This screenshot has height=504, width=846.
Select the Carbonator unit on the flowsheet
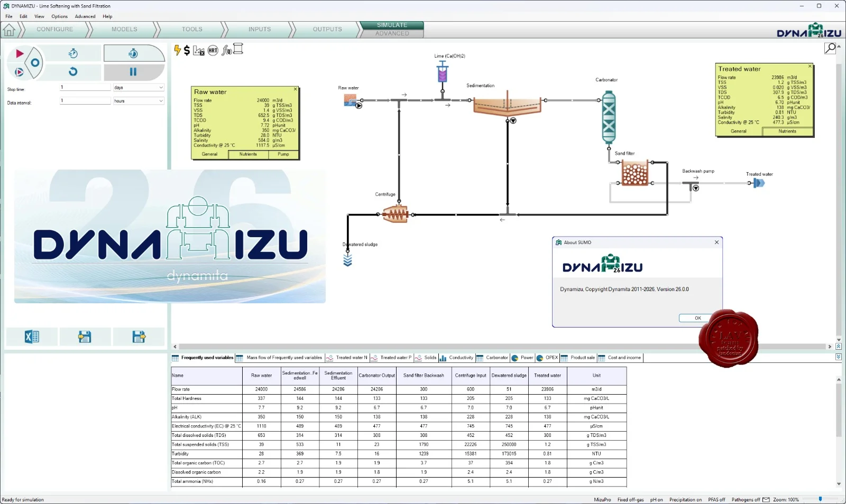[609, 117]
